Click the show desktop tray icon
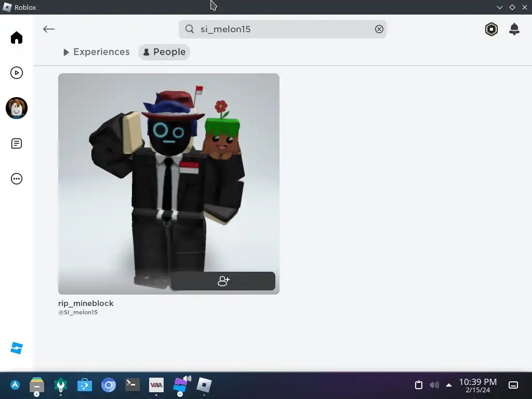The height and width of the screenshot is (399, 532). pyautogui.click(x=513, y=385)
